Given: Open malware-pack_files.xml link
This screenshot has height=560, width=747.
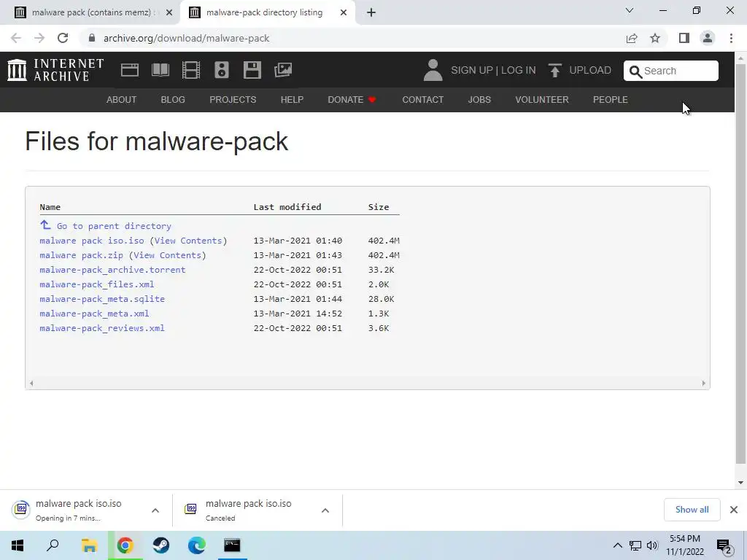Looking at the screenshot, I should click(97, 284).
